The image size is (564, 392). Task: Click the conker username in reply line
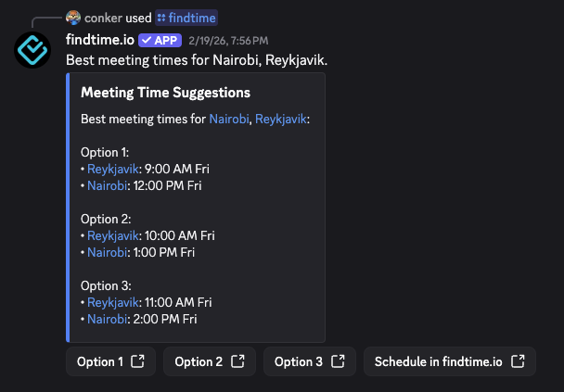click(103, 18)
